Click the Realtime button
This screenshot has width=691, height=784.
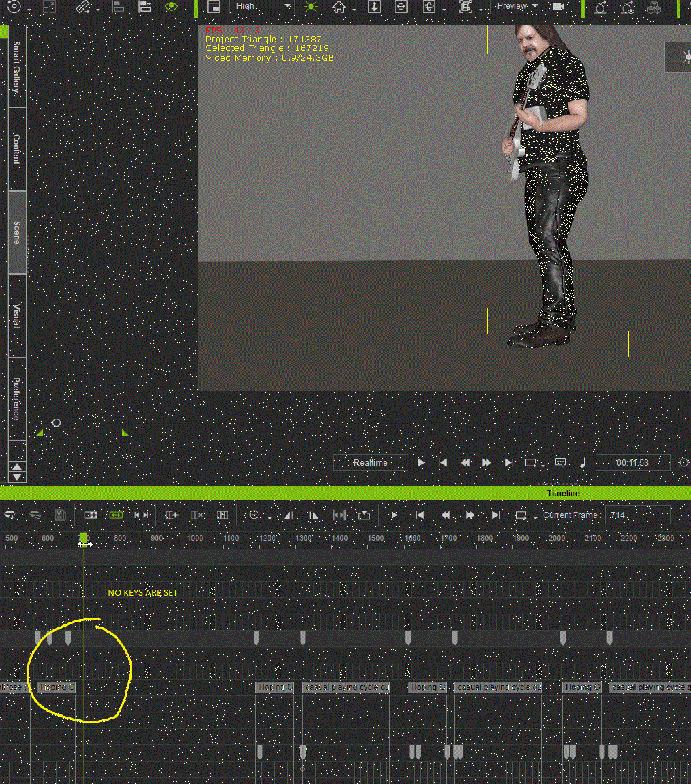point(370,463)
